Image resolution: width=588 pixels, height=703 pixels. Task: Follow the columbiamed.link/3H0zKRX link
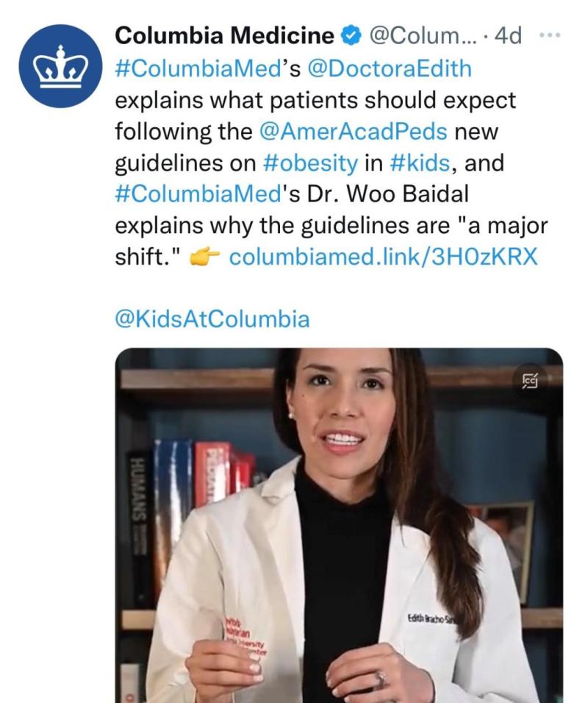point(383,257)
